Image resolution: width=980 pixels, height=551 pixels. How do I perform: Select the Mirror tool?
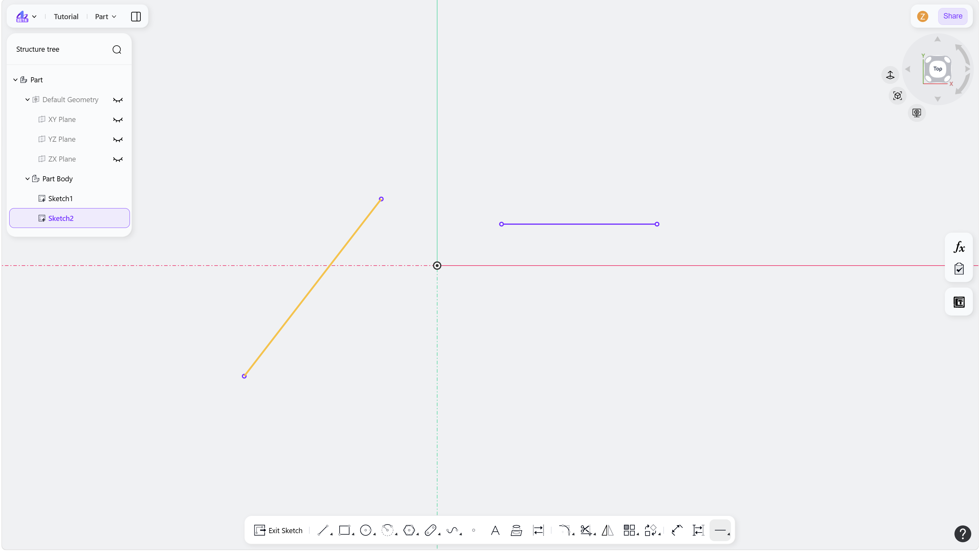click(x=608, y=530)
